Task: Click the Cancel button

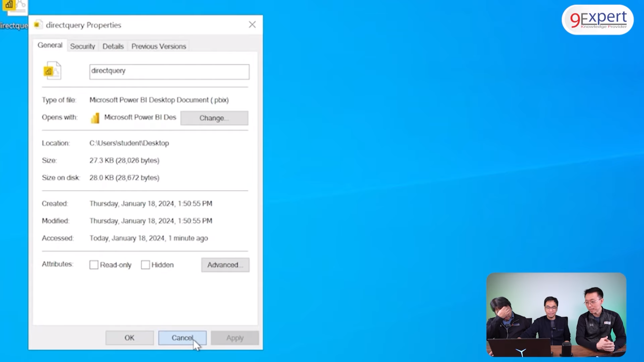Action: click(182, 337)
